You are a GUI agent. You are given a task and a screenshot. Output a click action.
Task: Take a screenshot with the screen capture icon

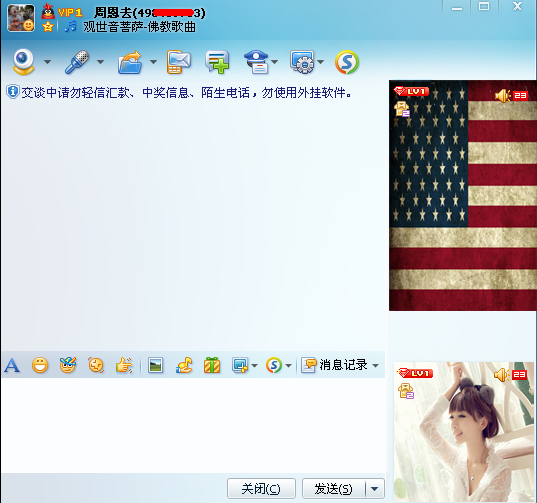[240, 365]
